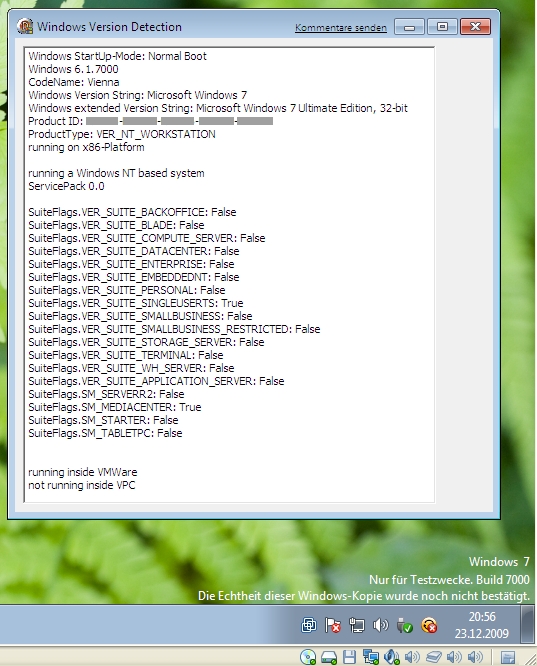Click the VER_SUITE_ENTERPRISE: False line
The width and height of the screenshot is (537, 666).
(x=131, y=264)
